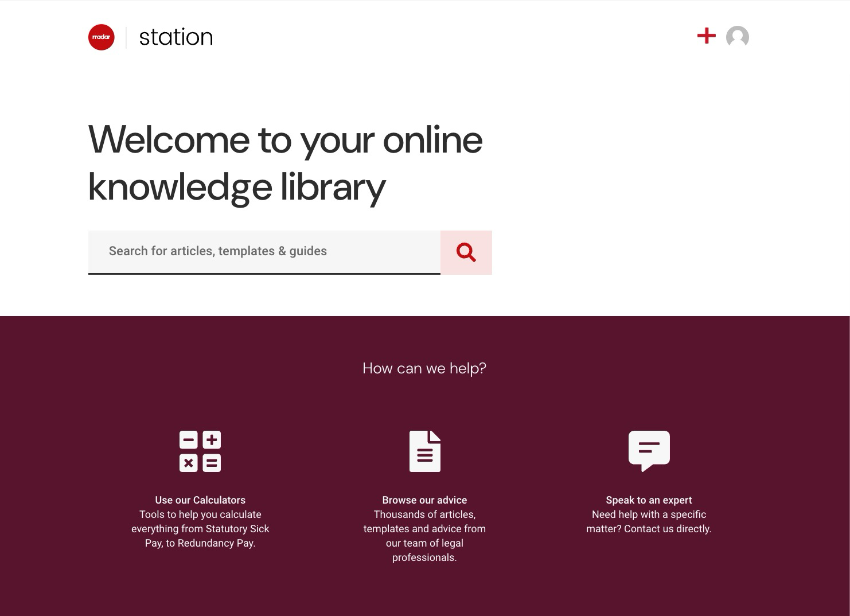Click the red plus icon
Image resolution: width=850 pixels, height=616 pixels.
pos(707,36)
